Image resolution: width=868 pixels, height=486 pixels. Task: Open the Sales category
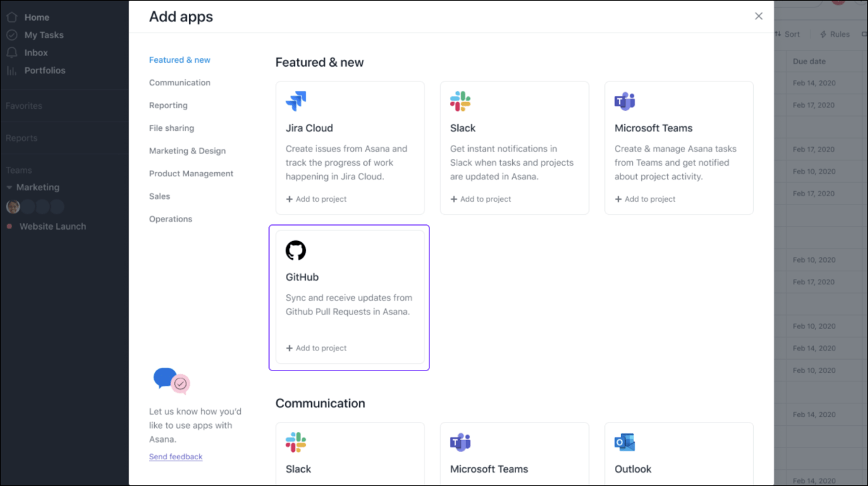pyautogui.click(x=160, y=196)
